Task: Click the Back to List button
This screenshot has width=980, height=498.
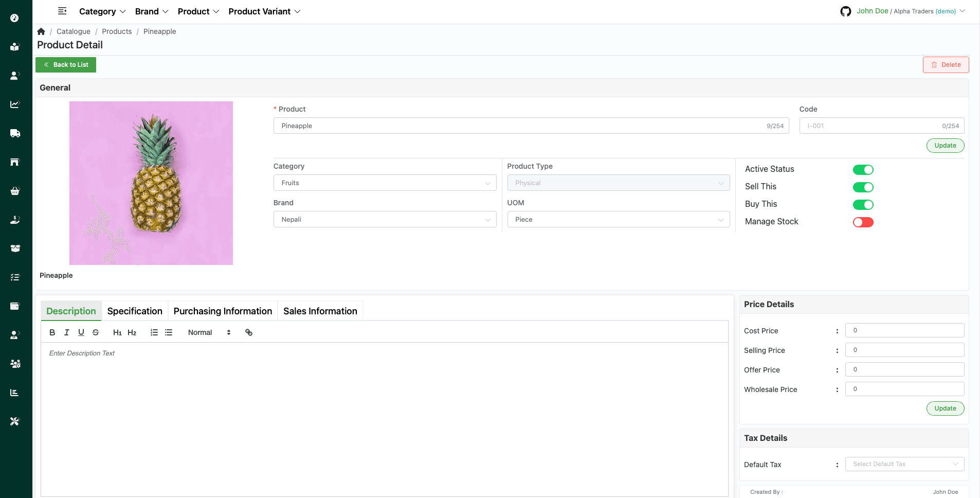Action: pyautogui.click(x=66, y=65)
